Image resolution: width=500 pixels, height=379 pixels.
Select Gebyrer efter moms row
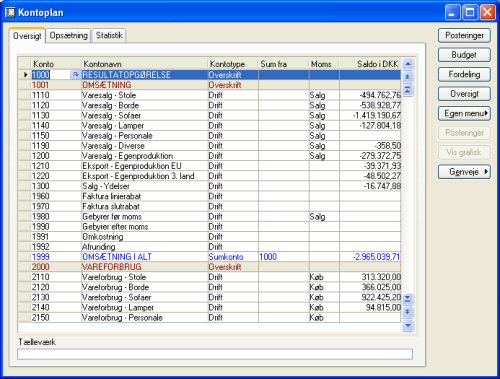click(x=210, y=227)
